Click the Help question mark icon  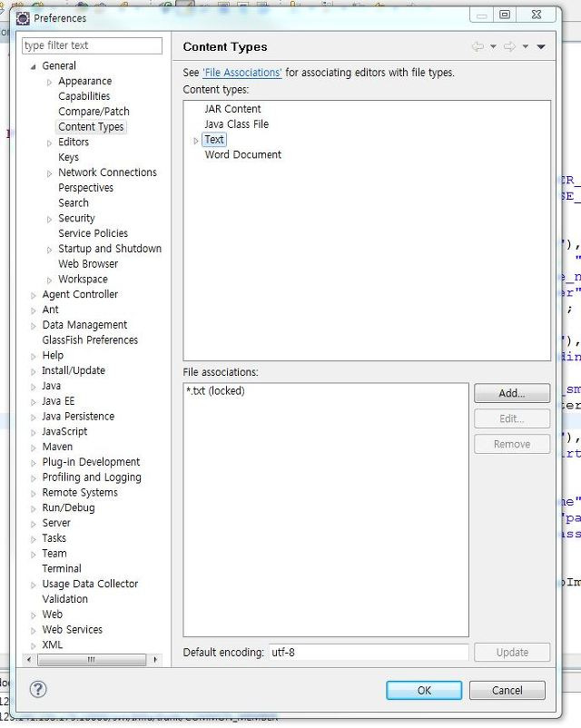click(x=38, y=689)
